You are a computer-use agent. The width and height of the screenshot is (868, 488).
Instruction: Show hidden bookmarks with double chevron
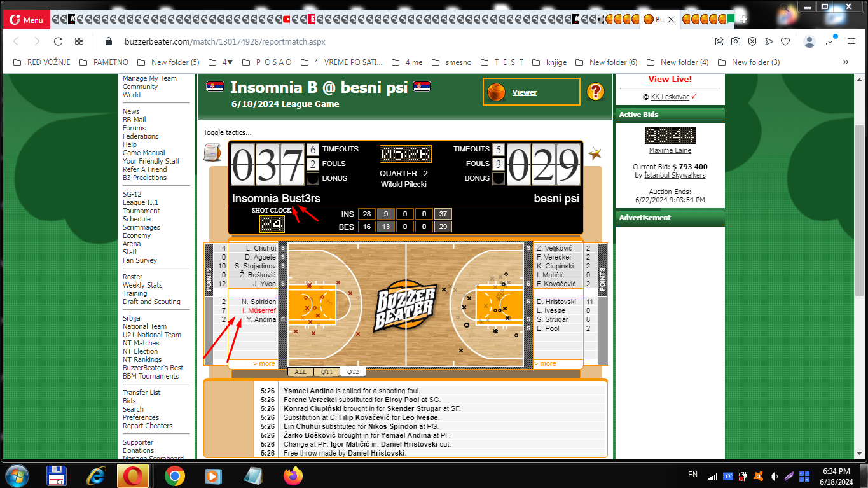[x=845, y=62]
